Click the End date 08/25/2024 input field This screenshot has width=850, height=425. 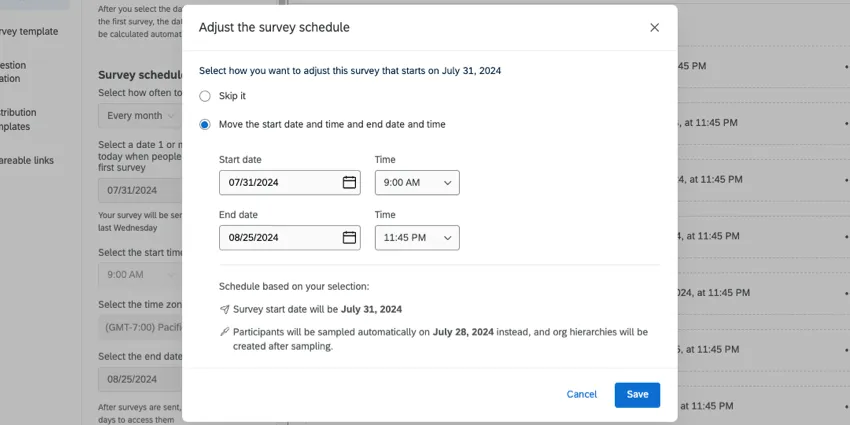coord(278,237)
